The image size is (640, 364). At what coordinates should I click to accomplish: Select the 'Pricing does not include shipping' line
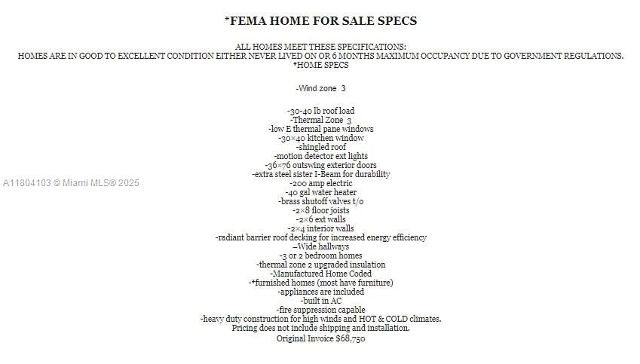pyautogui.click(x=320, y=328)
